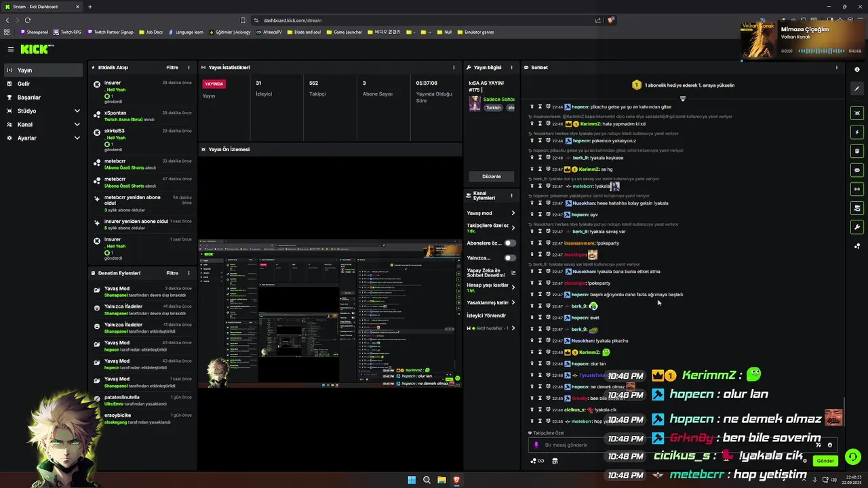
Task: Open the Shanapanel bookmark
Action: coord(35,32)
